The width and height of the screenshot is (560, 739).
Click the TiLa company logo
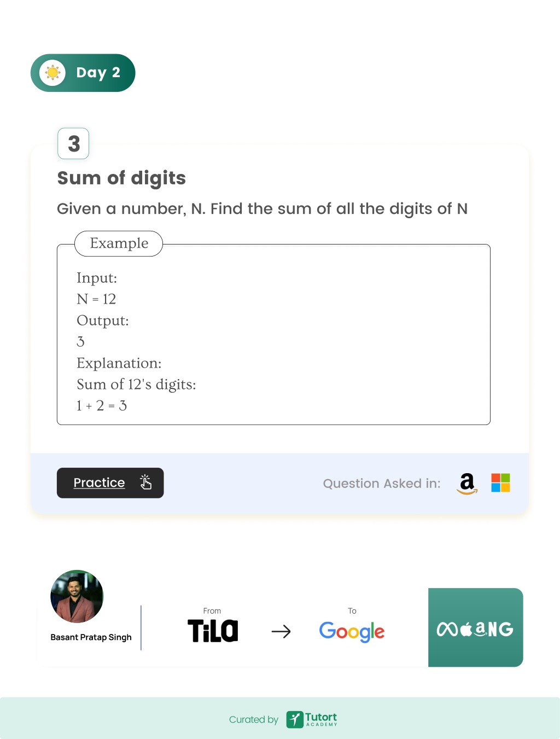213,631
